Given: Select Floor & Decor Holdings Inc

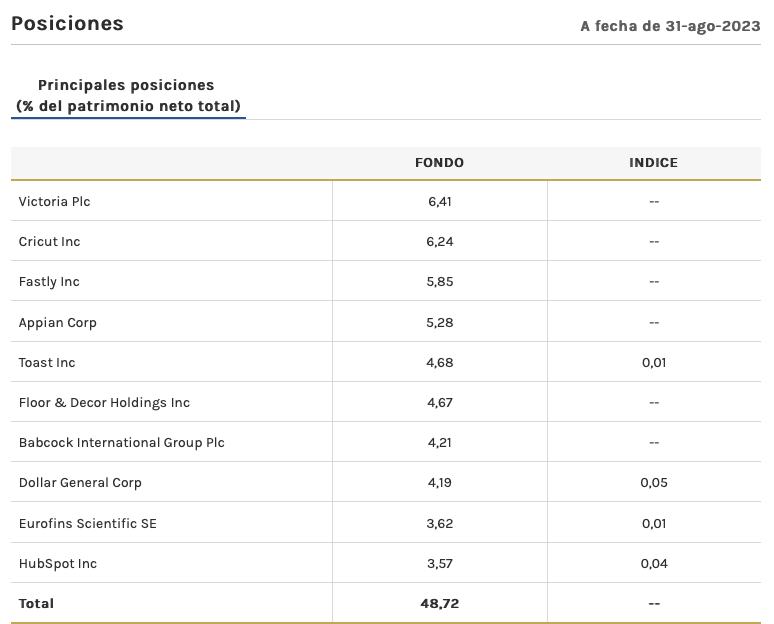Looking at the screenshot, I should coord(104,402).
